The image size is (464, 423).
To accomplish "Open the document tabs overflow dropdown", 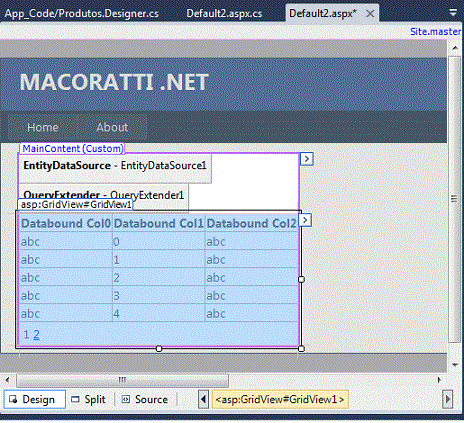I will (453, 13).
